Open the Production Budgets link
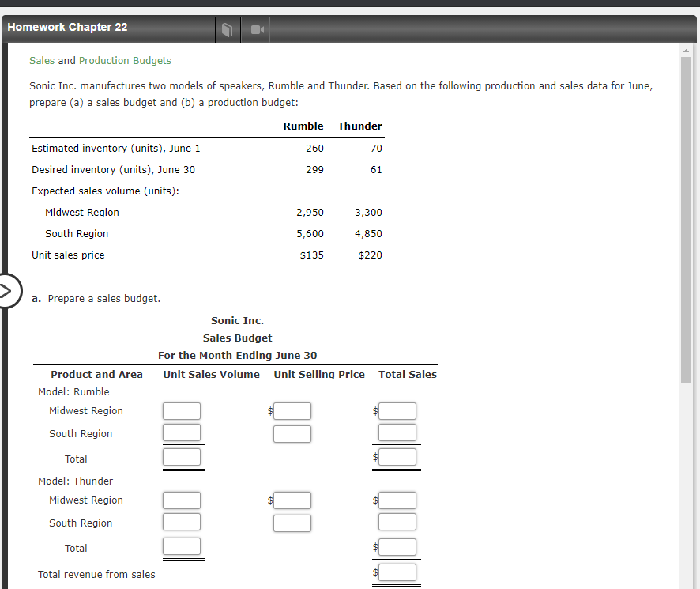Viewport: 700px width, 589px height. [125, 60]
